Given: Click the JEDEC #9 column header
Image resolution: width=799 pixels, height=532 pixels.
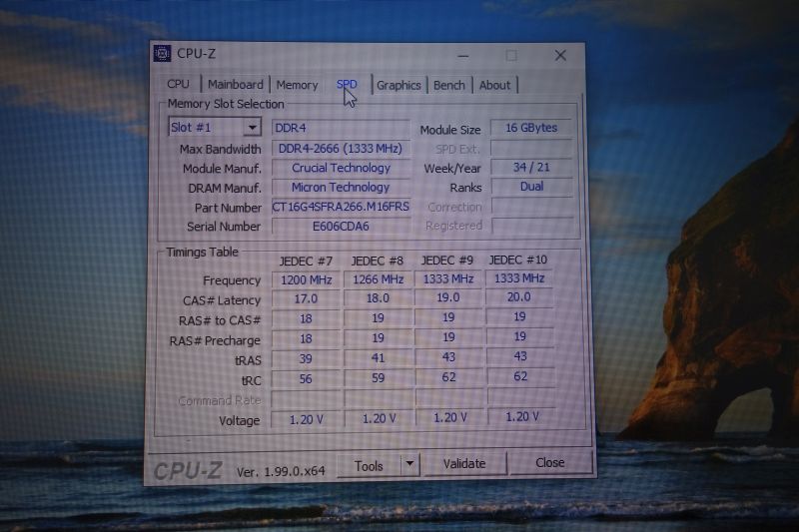Looking at the screenshot, I should (447, 261).
